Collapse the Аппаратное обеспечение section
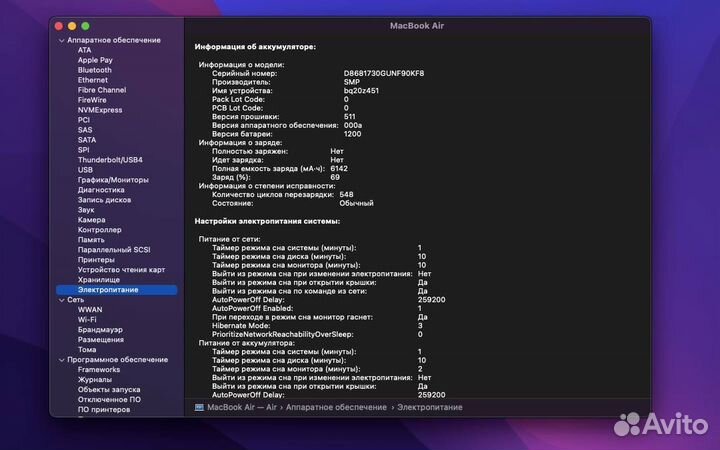The width and height of the screenshot is (720, 450). pyautogui.click(x=61, y=40)
